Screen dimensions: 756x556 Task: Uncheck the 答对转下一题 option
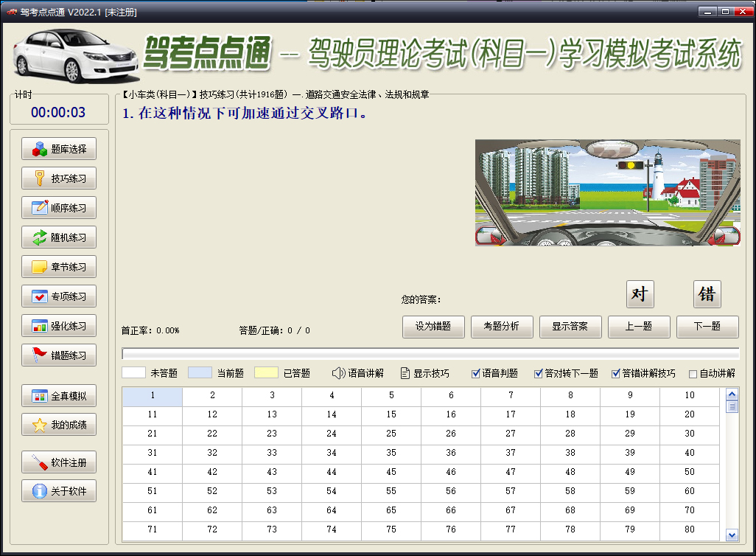coord(539,374)
